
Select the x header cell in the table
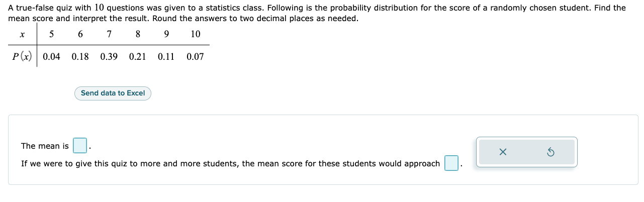pos(22,34)
